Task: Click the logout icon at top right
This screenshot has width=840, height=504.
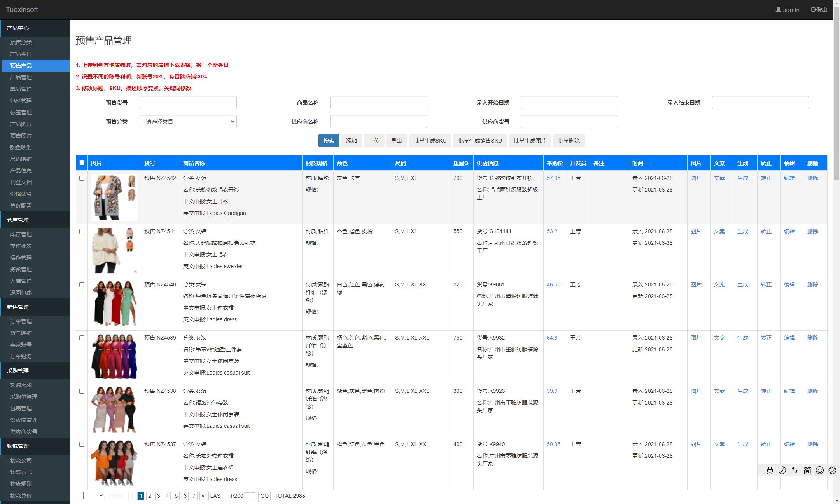Action: pos(814,10)
